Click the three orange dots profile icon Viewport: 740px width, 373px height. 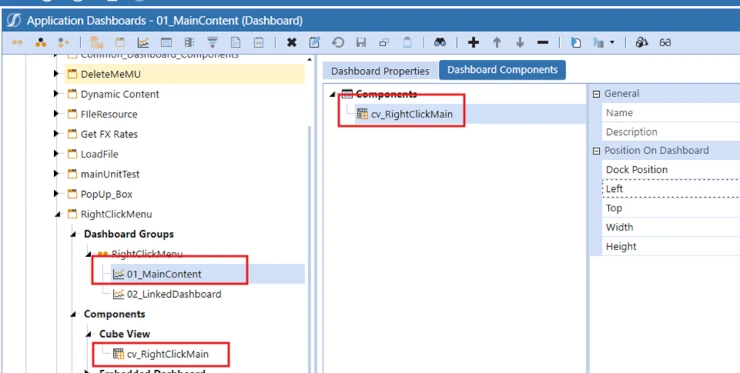[41, 42]
